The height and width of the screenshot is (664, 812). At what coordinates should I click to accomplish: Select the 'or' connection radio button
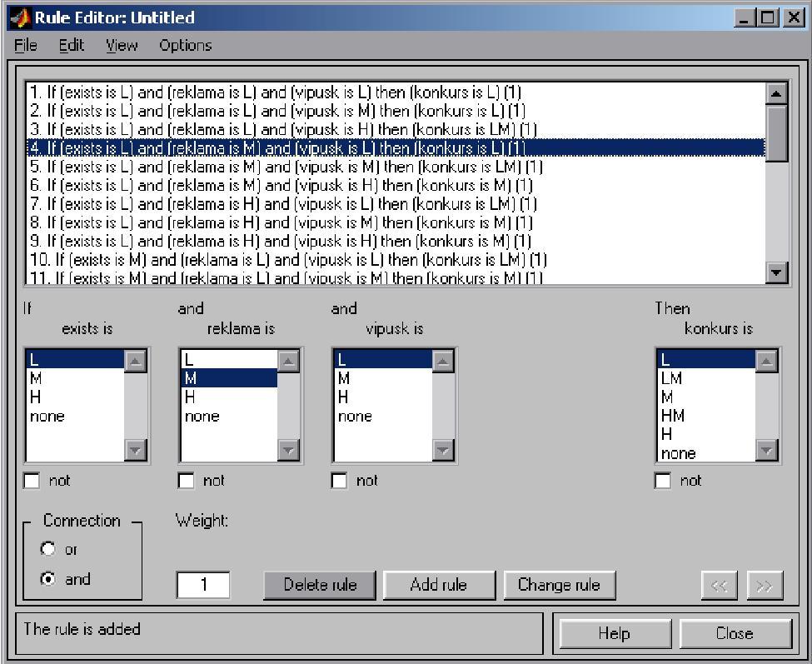pos(48,550)
